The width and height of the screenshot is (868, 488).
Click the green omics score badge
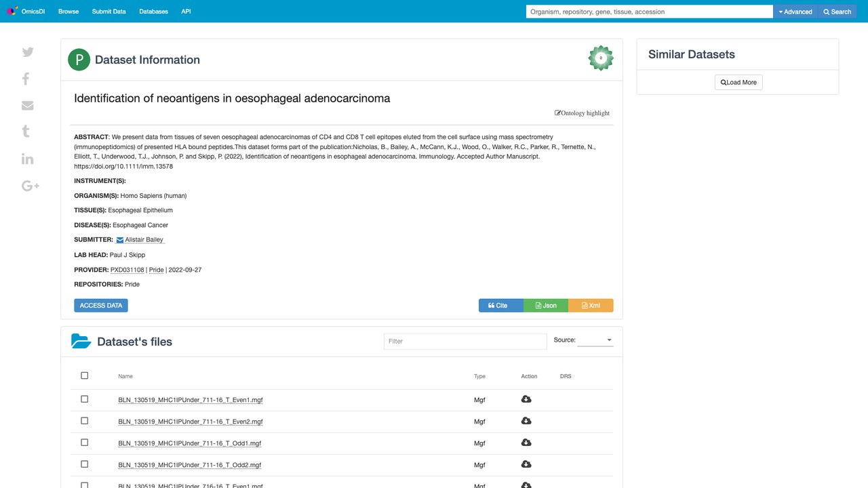pyautogui.click(x=601, y=58)
